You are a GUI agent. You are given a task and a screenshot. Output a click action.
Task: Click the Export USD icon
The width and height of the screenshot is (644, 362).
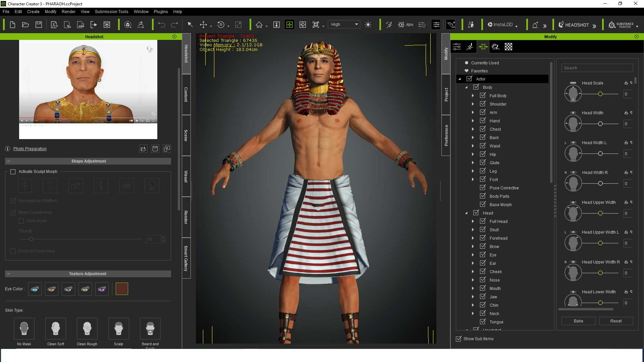tap(80, 25)
